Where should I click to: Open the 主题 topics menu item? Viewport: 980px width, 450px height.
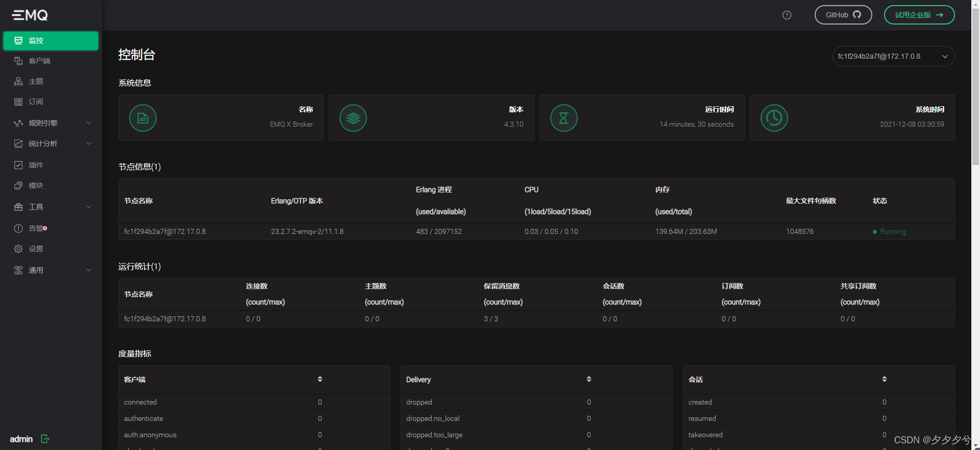click(x=51, y=81)
